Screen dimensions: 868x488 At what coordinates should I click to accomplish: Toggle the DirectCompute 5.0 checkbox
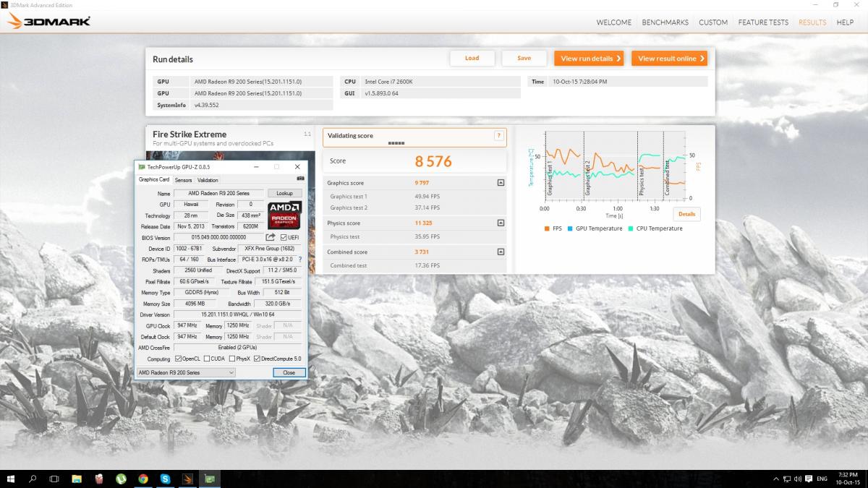click(x=257, y=359)
